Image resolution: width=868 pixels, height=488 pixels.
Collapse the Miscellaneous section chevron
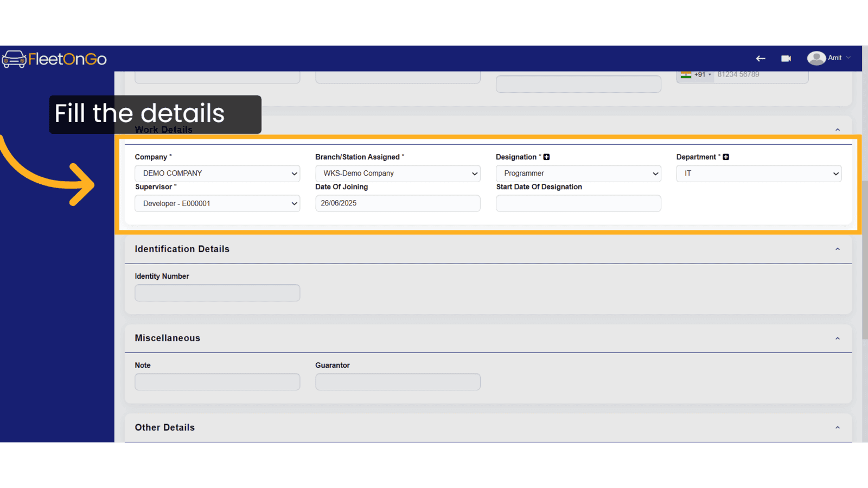838,338
